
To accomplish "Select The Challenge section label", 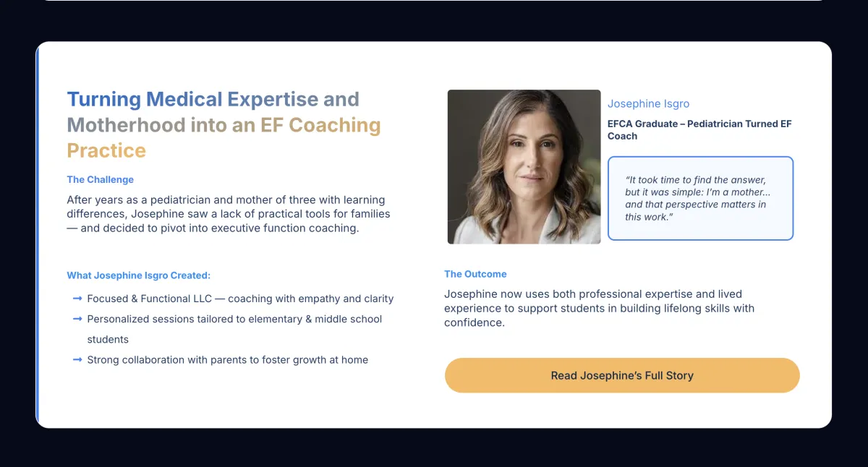I will pos(100,179).
